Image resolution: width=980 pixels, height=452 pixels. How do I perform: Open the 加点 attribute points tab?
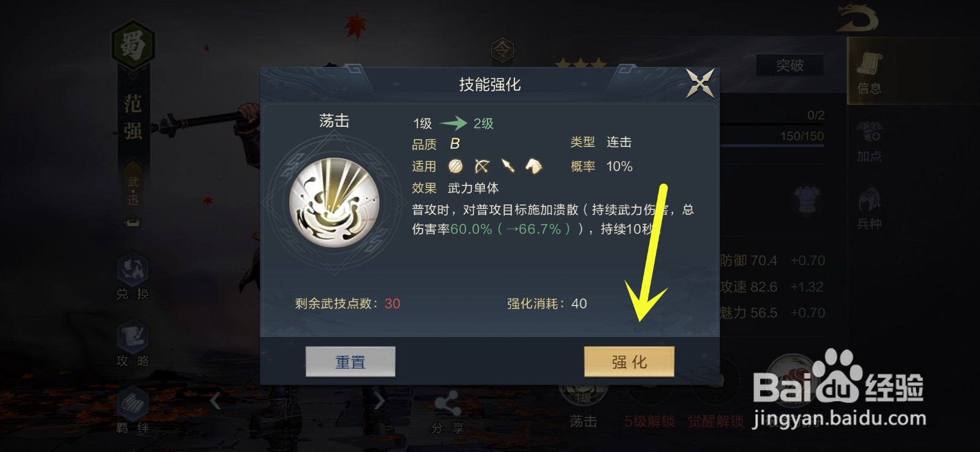pyautogui.click(x=869, y=141)
